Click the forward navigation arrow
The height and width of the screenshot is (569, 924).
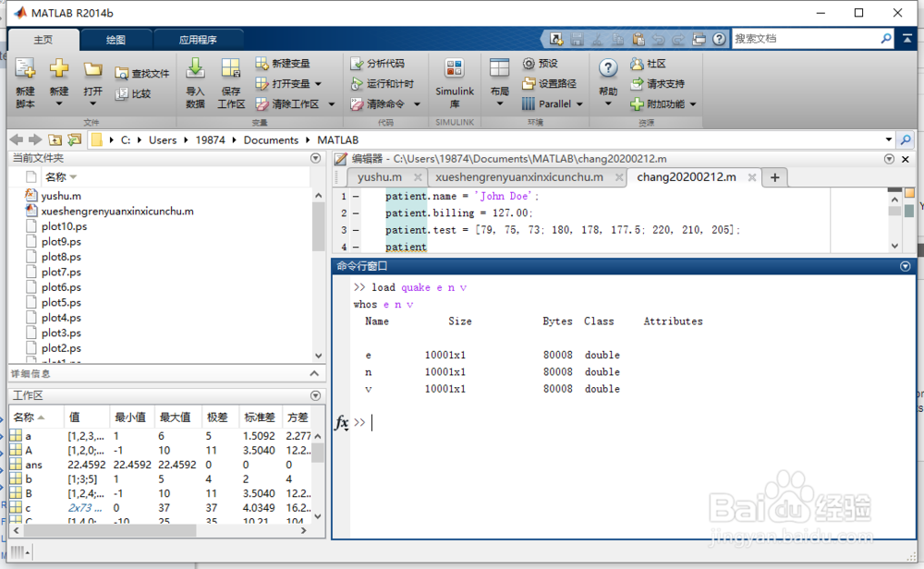click(35, 139)
